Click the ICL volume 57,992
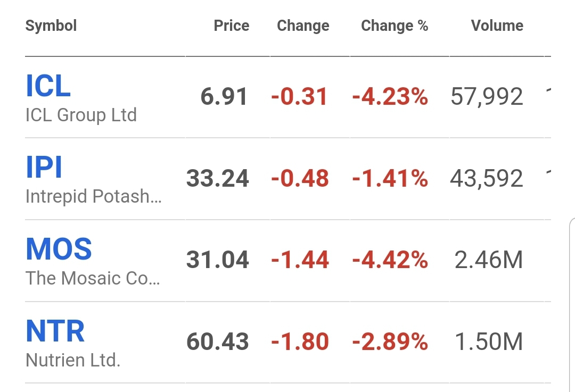The image size is (575, 392). [487, 97]
